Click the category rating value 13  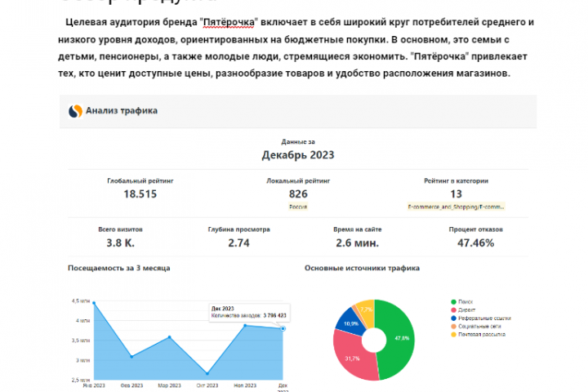coord(456,194)
